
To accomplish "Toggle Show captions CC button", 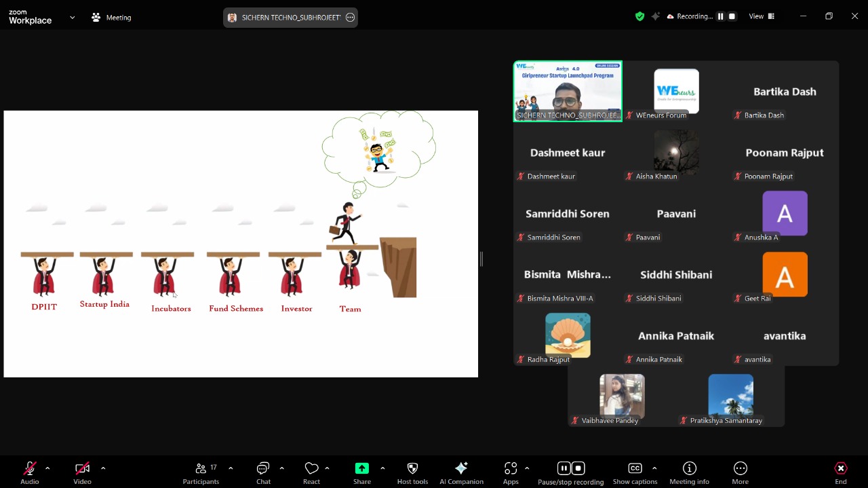I will pyautogui.click(x=635, y=472).
